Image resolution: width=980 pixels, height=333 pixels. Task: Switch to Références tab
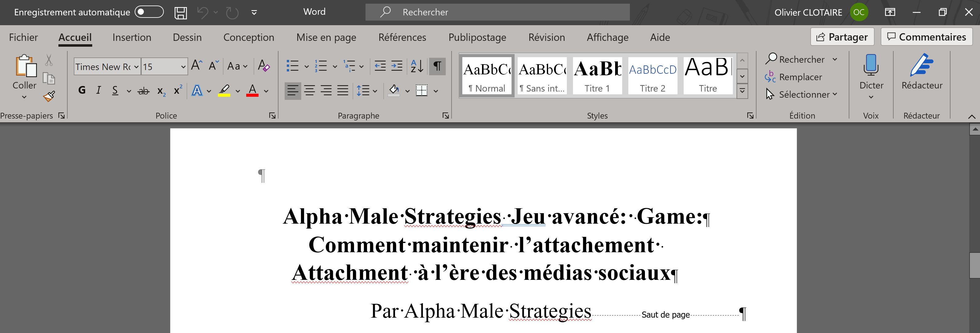(x=402, y=37)
